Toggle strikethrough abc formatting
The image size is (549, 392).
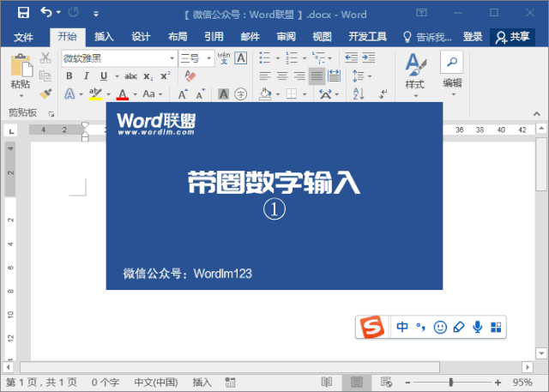tap(130, 76)
